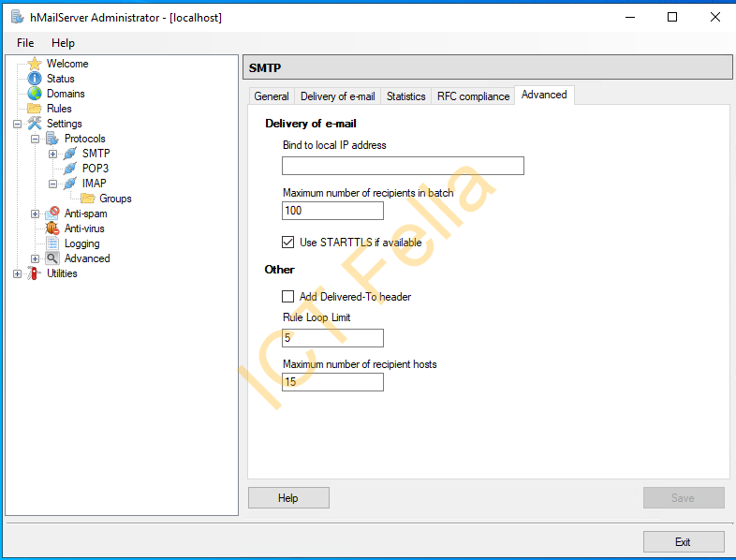Click the IMAP connector icon
Image resolution: width=736 pixels, height=560 pixels.
click(x=70, y=183)
